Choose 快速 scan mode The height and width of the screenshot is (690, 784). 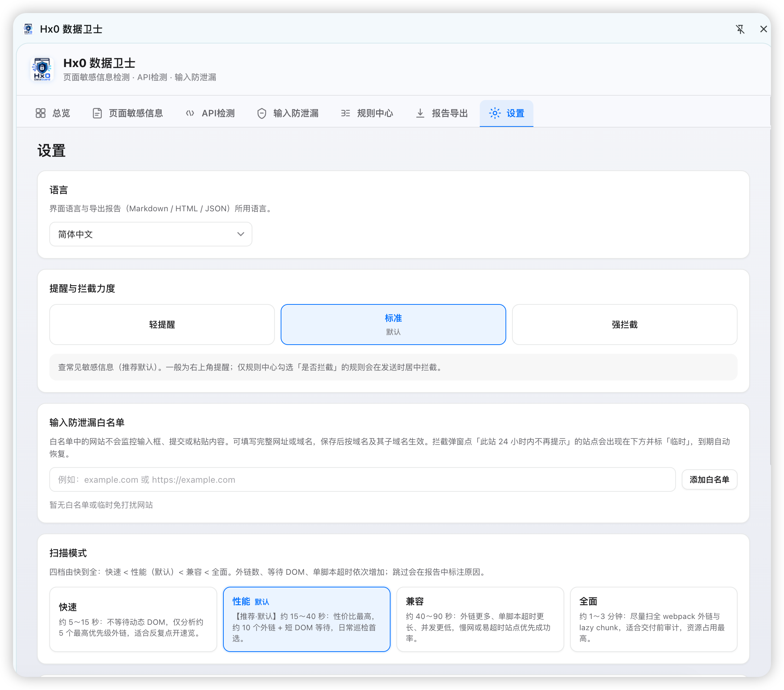[133, 619]
